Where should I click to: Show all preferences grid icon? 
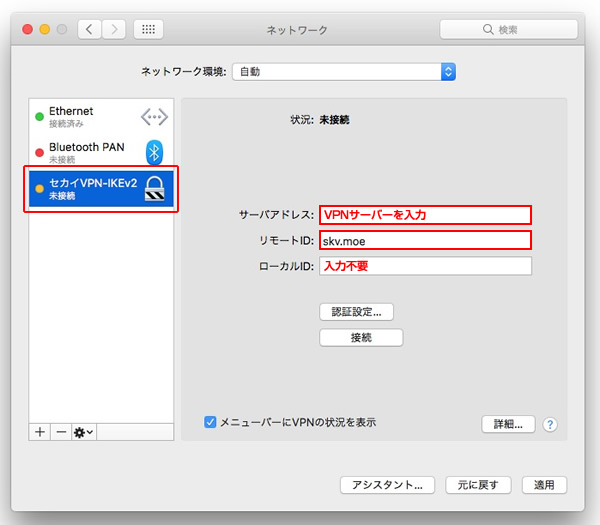[x=148, y=29]
